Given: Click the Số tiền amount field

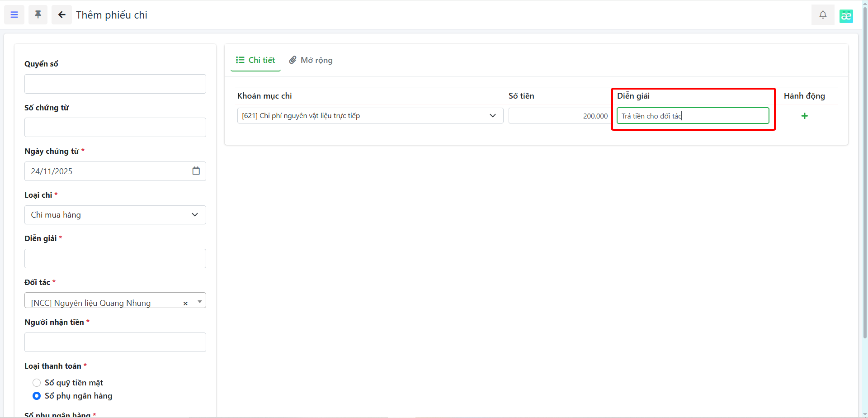Looking at the screenshot, I should click(x=559, y=116).
